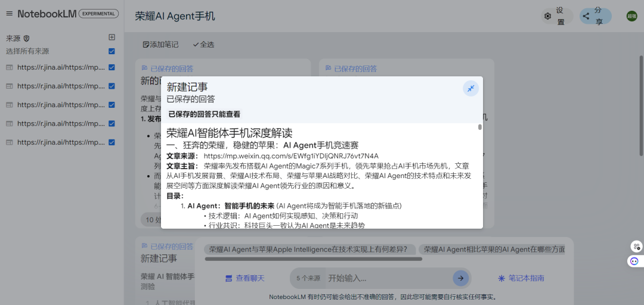Uncheck the first r.jina.ai source

point(112,68)
